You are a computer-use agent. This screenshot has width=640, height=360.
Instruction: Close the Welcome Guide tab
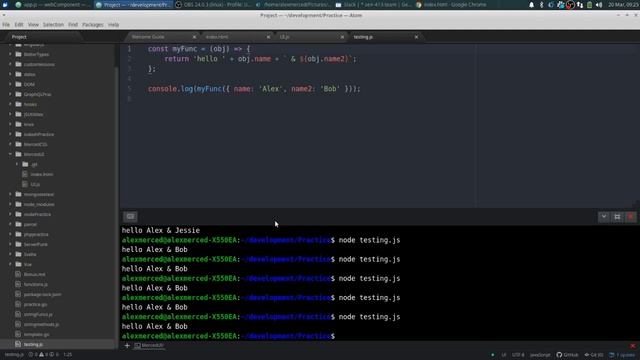click(194, 37)
